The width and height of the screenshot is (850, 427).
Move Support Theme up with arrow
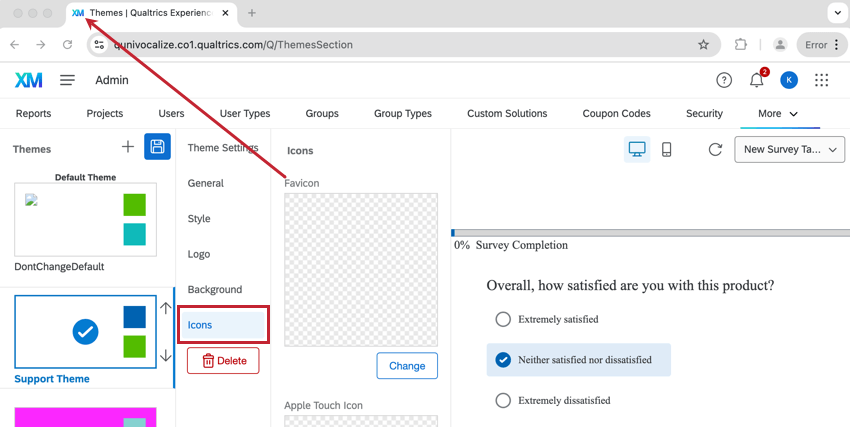166,308
